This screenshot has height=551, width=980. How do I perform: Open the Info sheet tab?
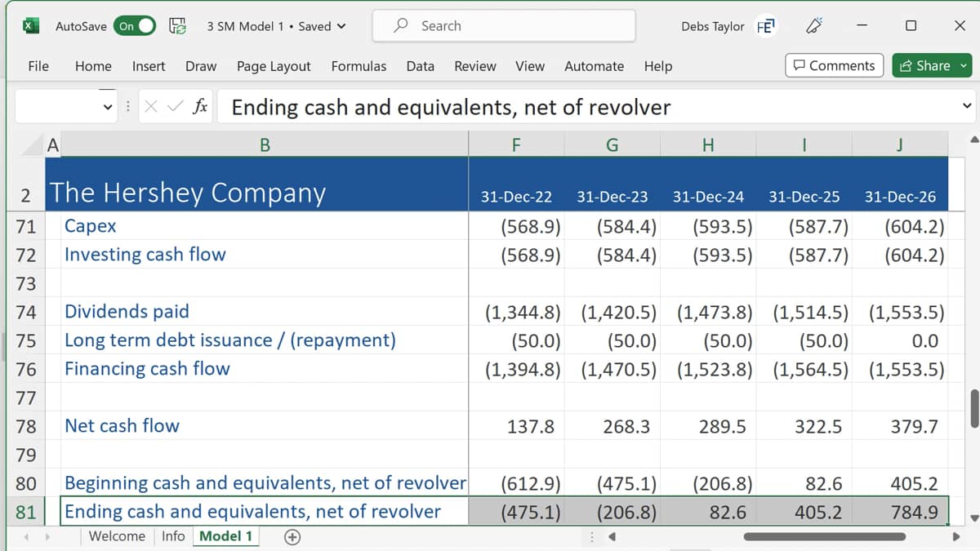tap(173, 536)
